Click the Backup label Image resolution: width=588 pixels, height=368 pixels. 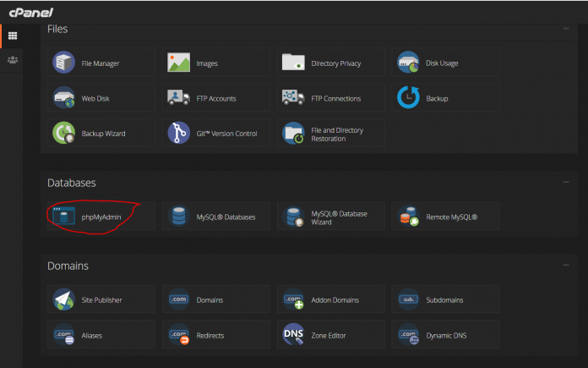437,98
